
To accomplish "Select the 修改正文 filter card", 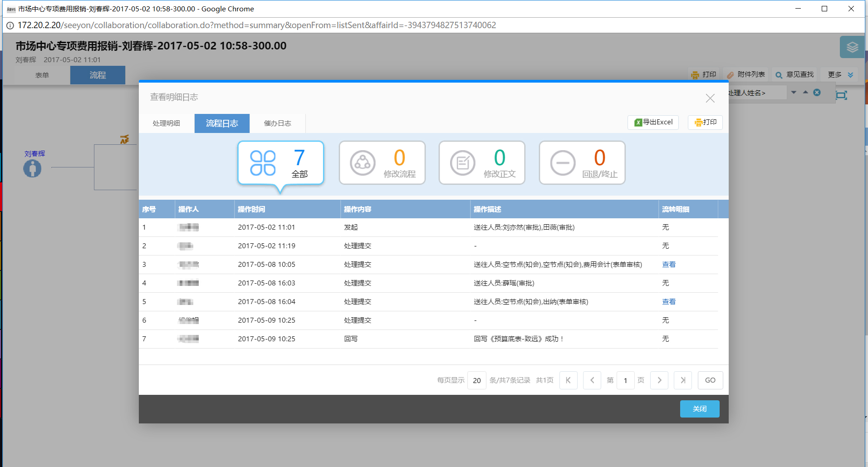I will (482, 162).
